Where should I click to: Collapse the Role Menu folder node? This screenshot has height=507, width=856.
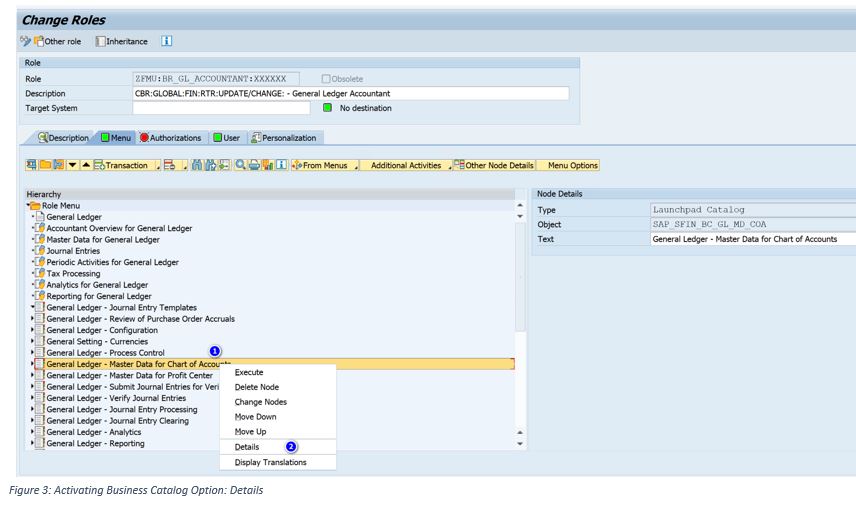click(28, 205)
